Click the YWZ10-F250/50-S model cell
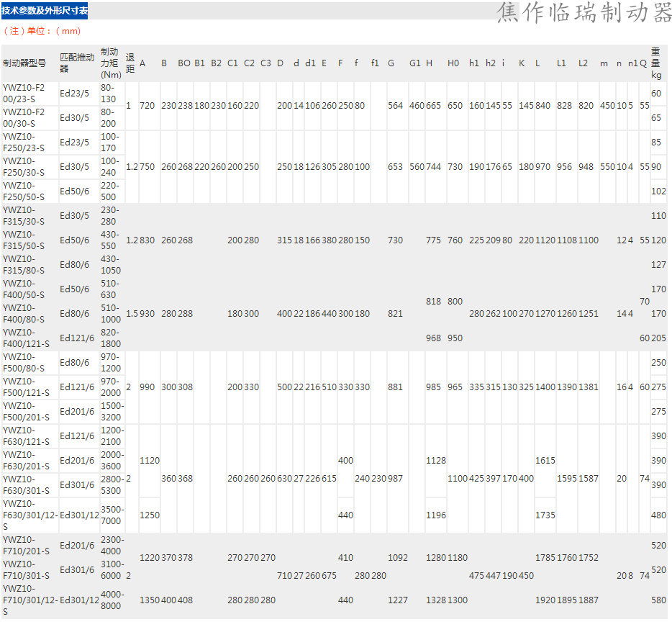Image resolution: width=672 pixels, height=627 pixels. 24,191
